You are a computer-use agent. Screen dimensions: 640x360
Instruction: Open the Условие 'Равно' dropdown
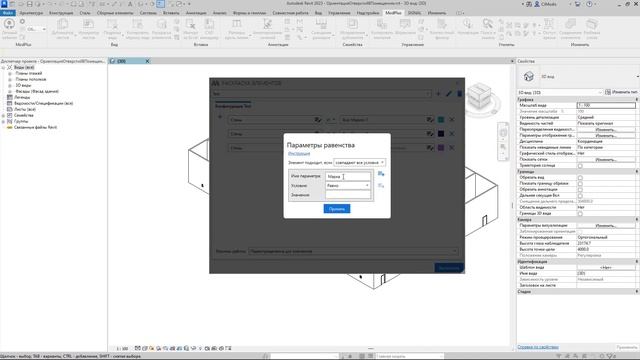(348, 186)
